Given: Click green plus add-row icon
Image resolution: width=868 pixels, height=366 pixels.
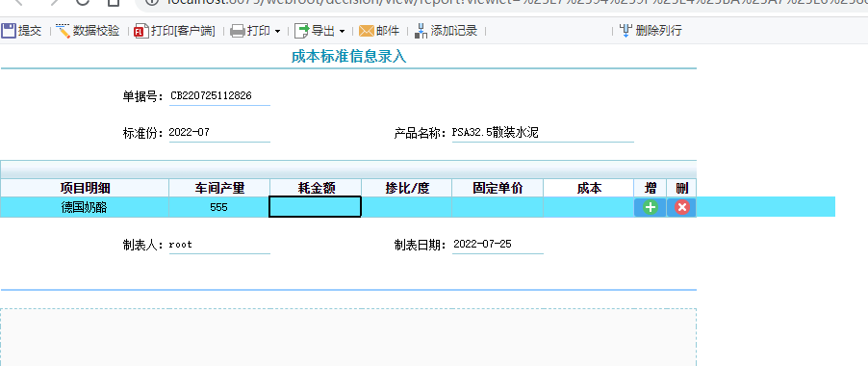Looking at the screenshot, I should (x=651, y=207).
